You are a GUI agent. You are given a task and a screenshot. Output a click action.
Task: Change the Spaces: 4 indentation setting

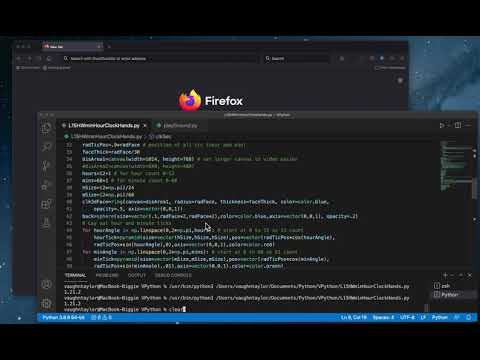[383, 317]
